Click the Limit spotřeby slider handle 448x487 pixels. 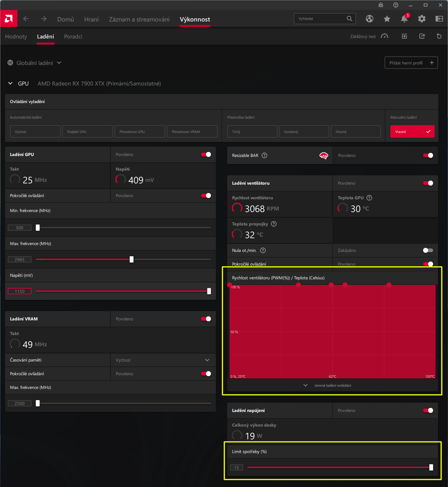point(431,467)
